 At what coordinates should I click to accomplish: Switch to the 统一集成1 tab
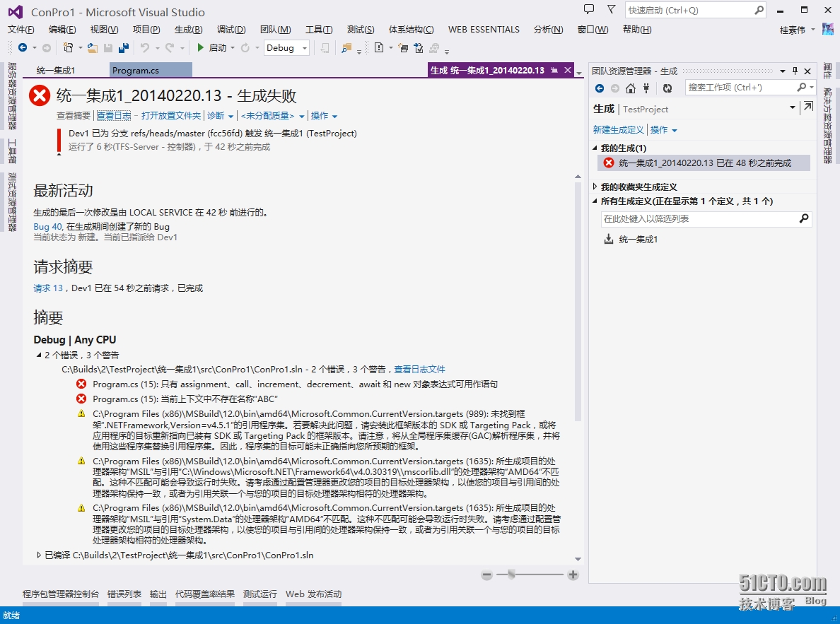pyautogui.click(x=56, y=70)
